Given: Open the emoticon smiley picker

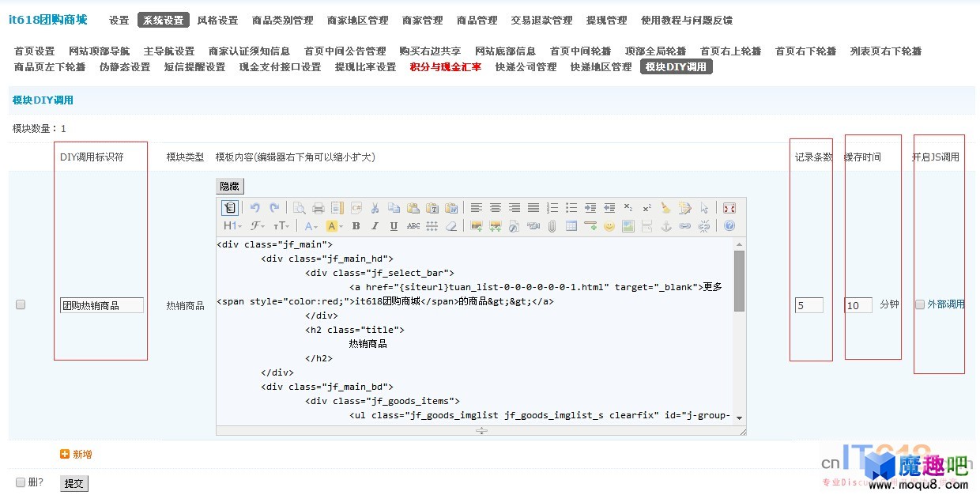Looking at the screenshot, I should pos(609,226).
